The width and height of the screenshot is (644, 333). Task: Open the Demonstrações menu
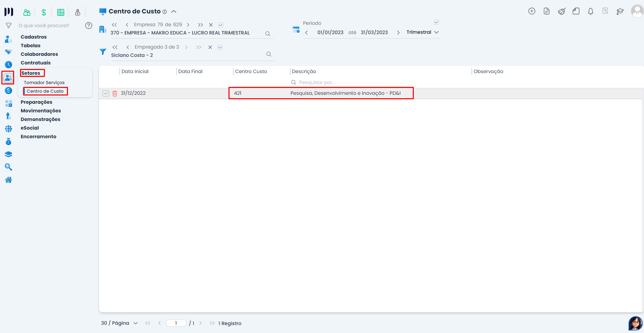40,119
